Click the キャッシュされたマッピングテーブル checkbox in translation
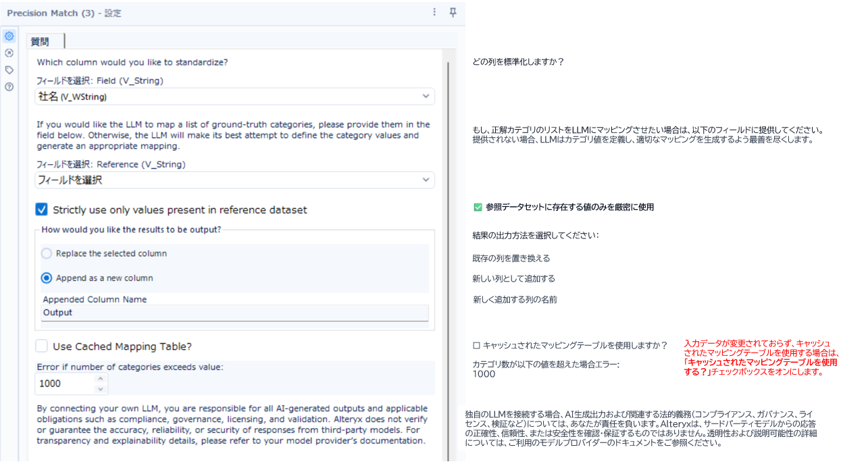Viewport: 868px width, 464px height. (x=477, y=345)
